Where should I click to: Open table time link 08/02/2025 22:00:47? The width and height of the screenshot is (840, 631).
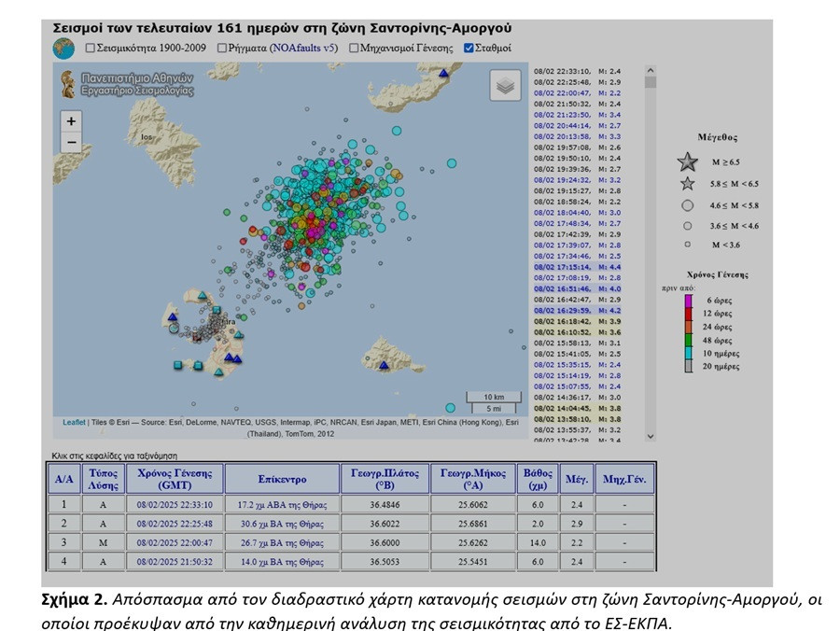(175, 542)
